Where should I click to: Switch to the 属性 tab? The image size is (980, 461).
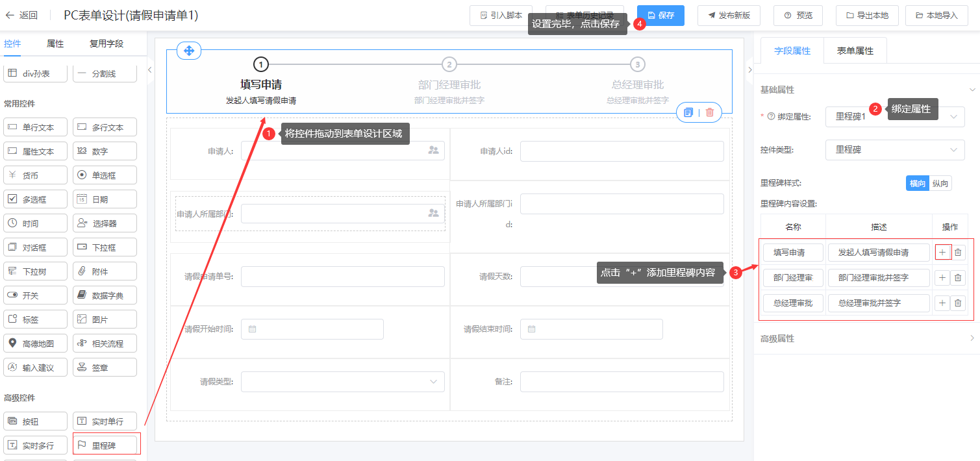pyautogui.click(x=55, y=44)
